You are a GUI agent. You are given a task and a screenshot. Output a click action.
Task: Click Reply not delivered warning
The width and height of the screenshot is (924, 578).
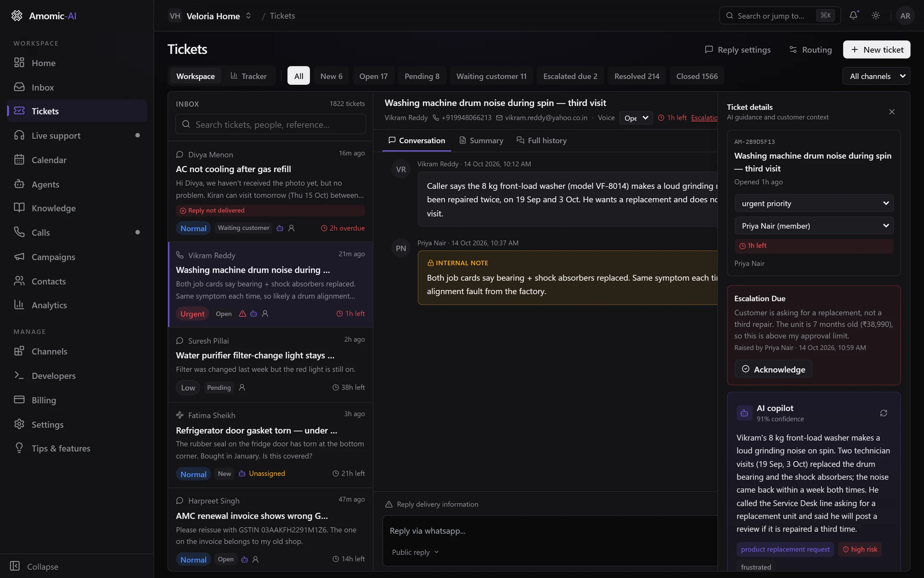[270, 211]
